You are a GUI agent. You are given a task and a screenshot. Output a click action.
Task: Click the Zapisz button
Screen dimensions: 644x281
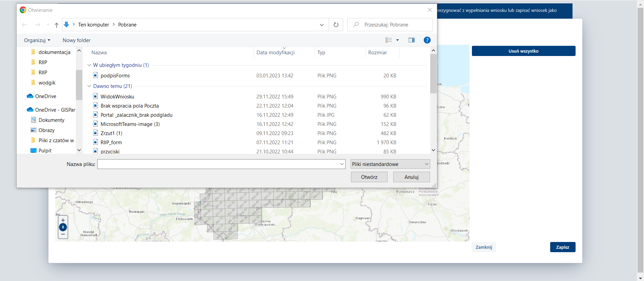562,247
